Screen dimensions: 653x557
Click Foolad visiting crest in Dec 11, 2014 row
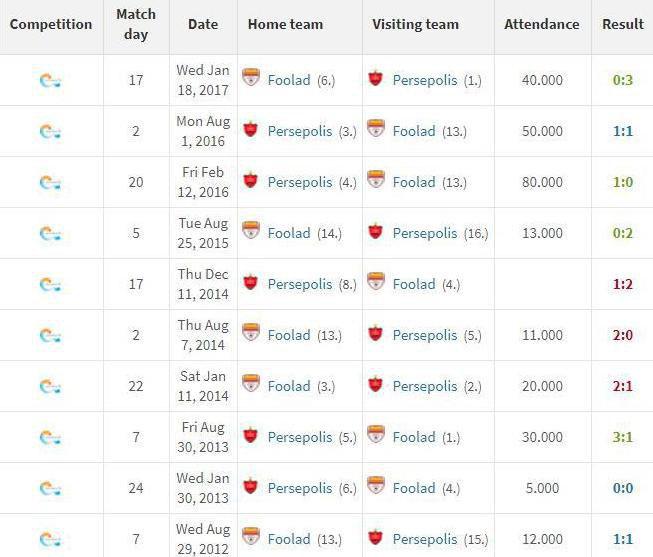coord(376,282)
